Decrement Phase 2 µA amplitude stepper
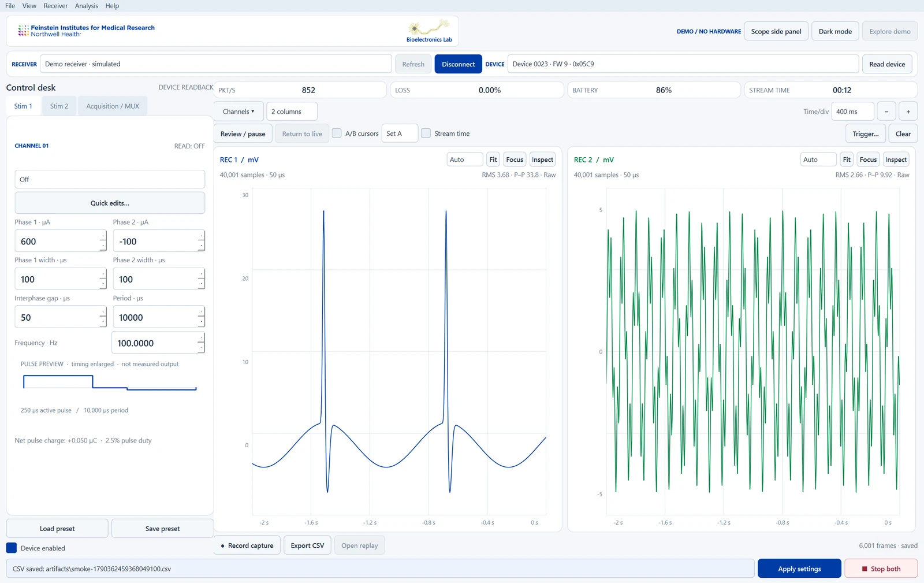This screenshot has width=924, height=583. (201, 247)
